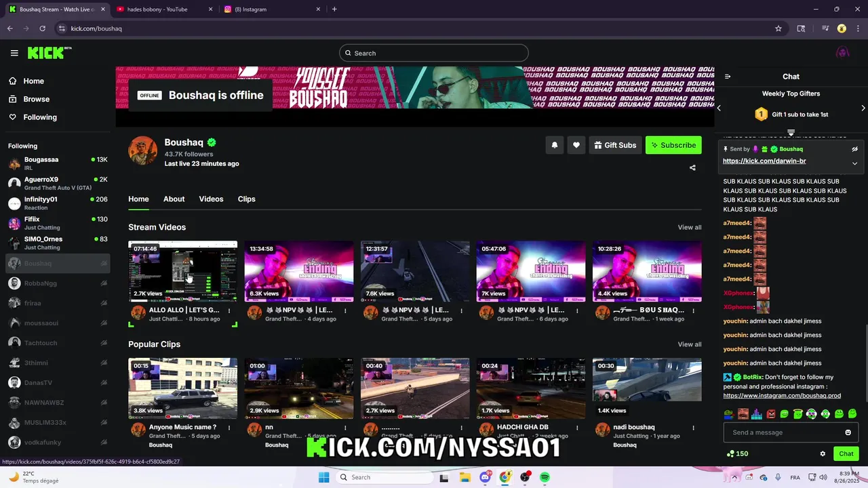868x488 pixels.
Task: Show hidden system tray icons
Action: click(734, 477)
